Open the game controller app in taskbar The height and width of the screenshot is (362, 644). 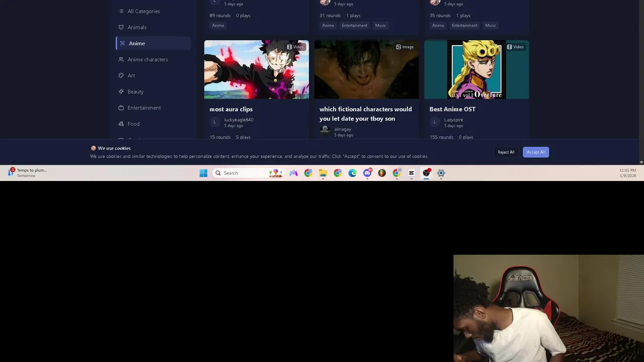(293, 173)
